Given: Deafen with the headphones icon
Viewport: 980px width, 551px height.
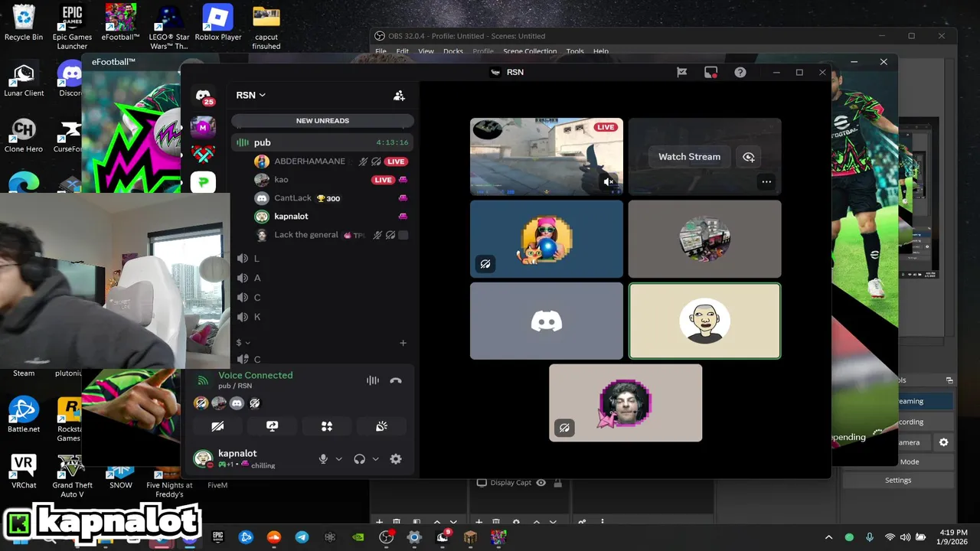Looking at the screenshot, I should coord(359,459).
